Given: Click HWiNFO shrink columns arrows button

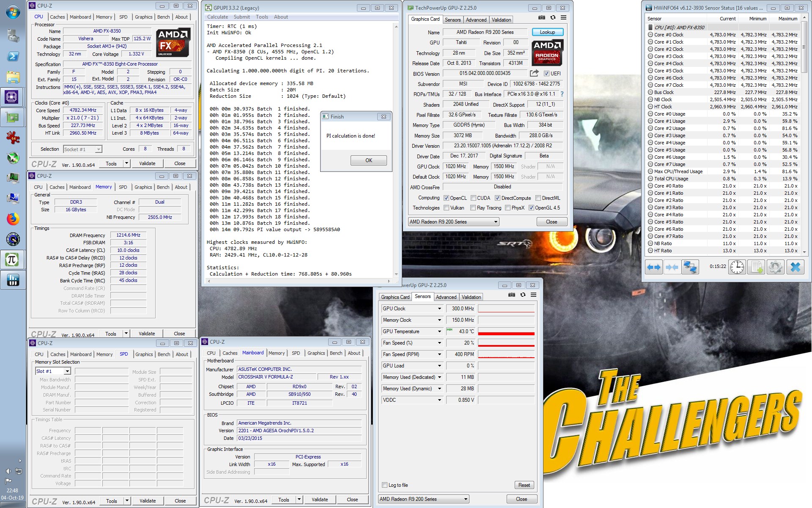Looking at the screenshot, I should (672, 267).
